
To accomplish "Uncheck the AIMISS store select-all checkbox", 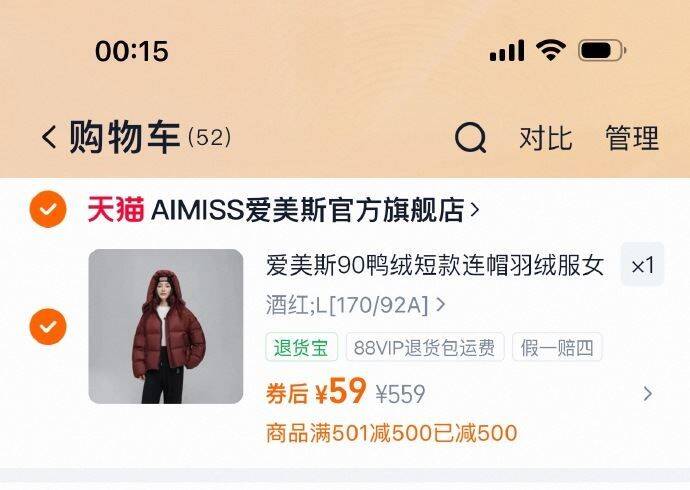I will (48, 209).
